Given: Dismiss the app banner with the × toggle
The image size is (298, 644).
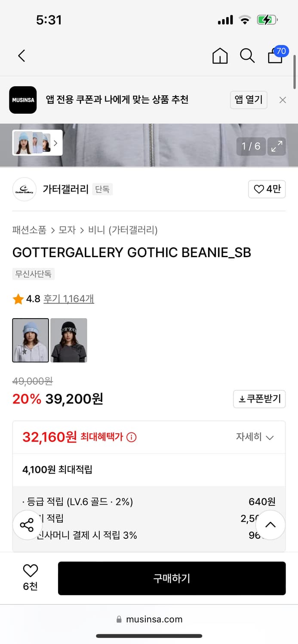Looking at the screenshot, I should 283,100.
